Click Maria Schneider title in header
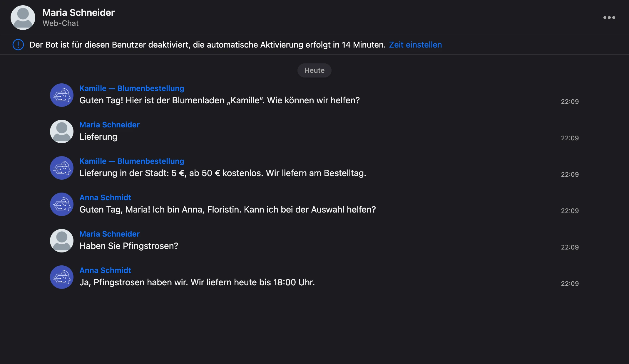Image resolution: width=629 pixels, height=364 pixels. [x=78, y=13]
